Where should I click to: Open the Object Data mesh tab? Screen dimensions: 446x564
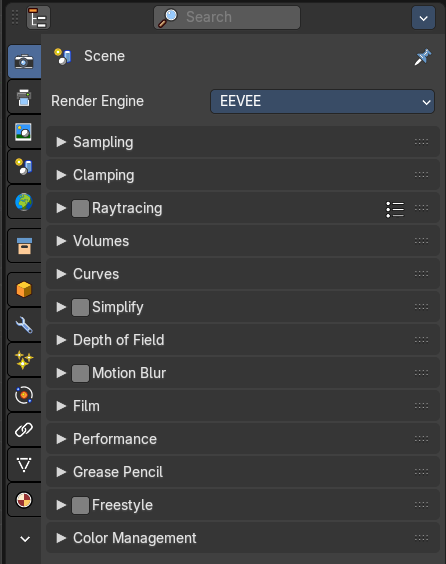point(24,465)
